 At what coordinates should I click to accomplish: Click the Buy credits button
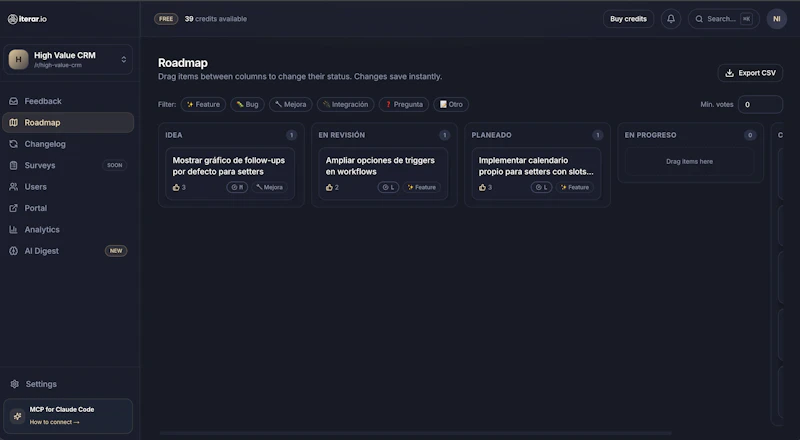629,19
